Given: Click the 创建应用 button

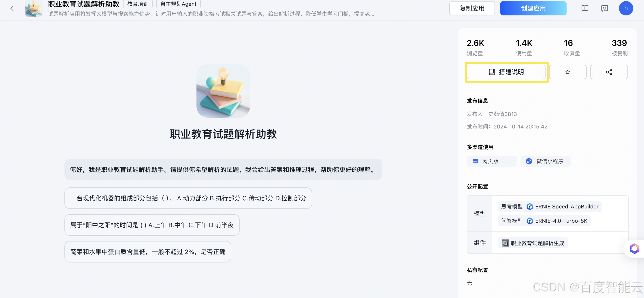Looking at the screenshot, I should tap(533, 8).
